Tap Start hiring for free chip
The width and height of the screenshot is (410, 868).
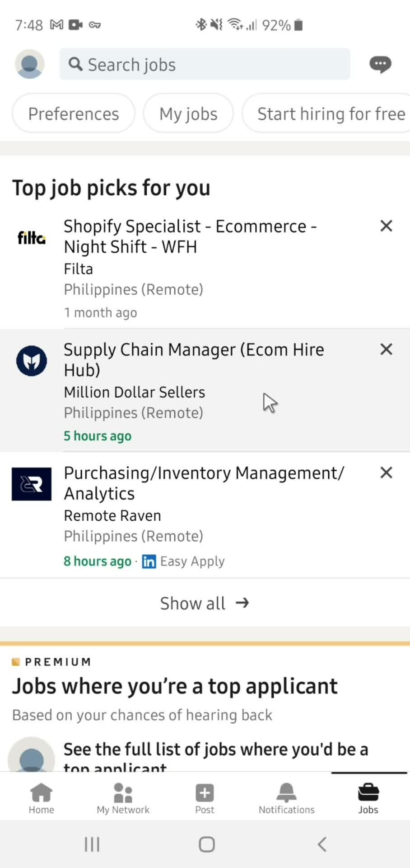pos(327,113)
